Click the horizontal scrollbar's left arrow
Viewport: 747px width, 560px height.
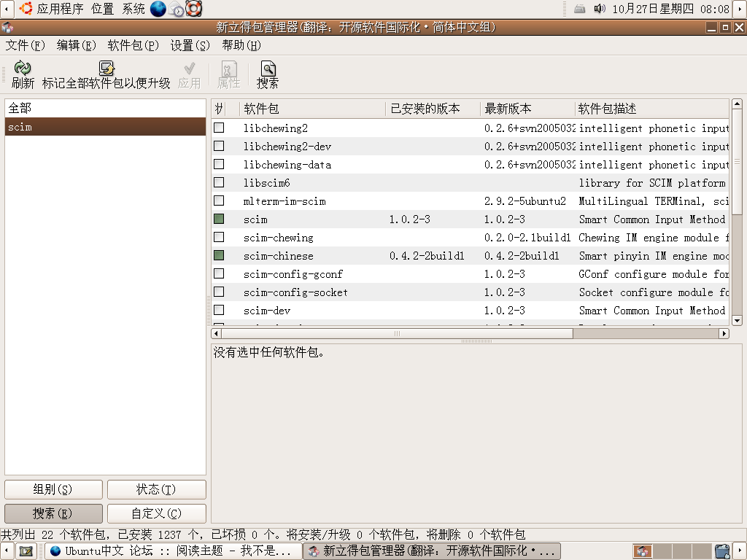click(x=216, y=333)
